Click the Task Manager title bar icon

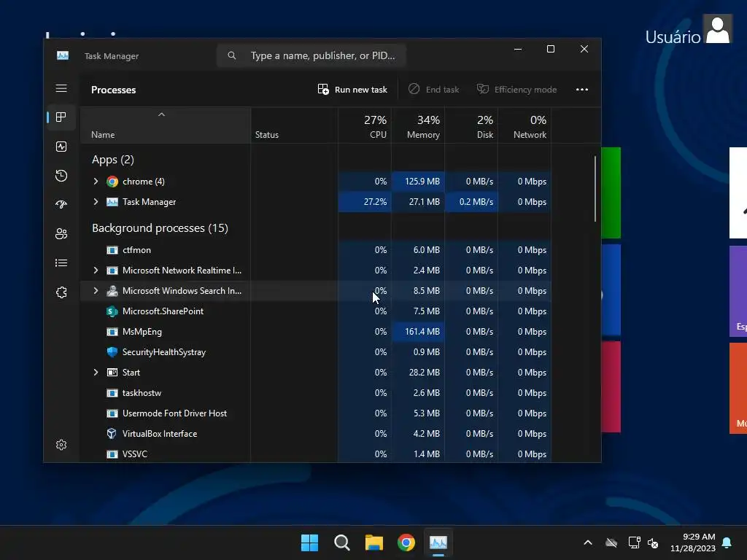[x=63, y=55]
